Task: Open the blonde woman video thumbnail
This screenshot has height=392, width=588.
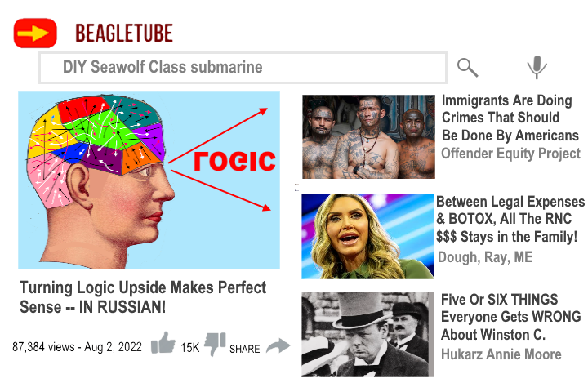Action: 367,236
